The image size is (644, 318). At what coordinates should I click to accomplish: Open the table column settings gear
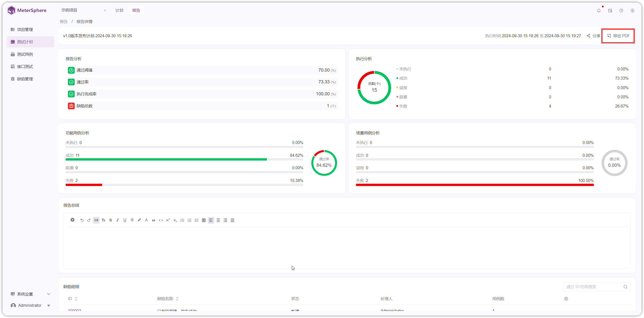click(x=566, y=299)
